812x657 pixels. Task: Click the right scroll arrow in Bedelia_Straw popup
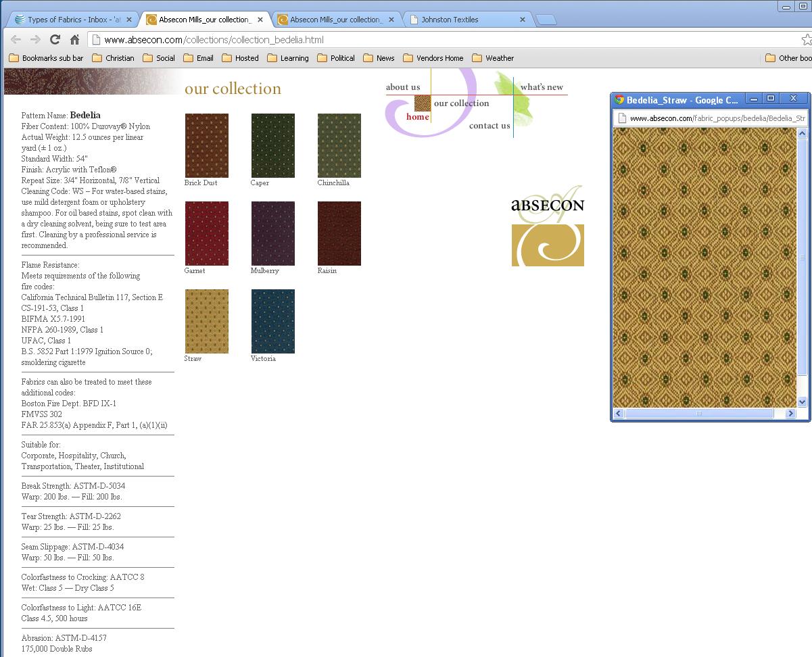tap(790, 413)
